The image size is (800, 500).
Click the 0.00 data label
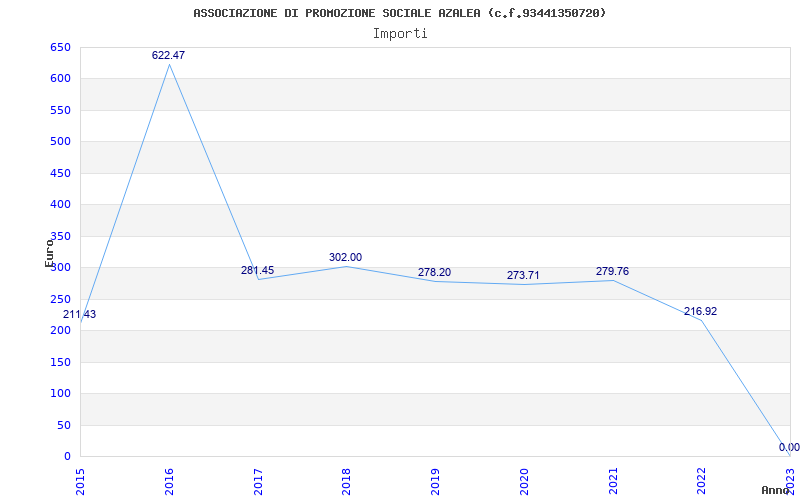click(788, 448)
